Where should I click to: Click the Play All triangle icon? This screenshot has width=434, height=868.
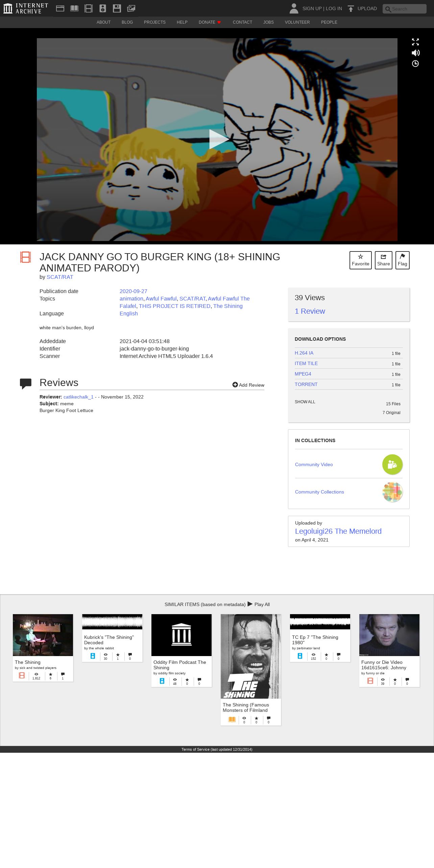(x=250, y=604)
